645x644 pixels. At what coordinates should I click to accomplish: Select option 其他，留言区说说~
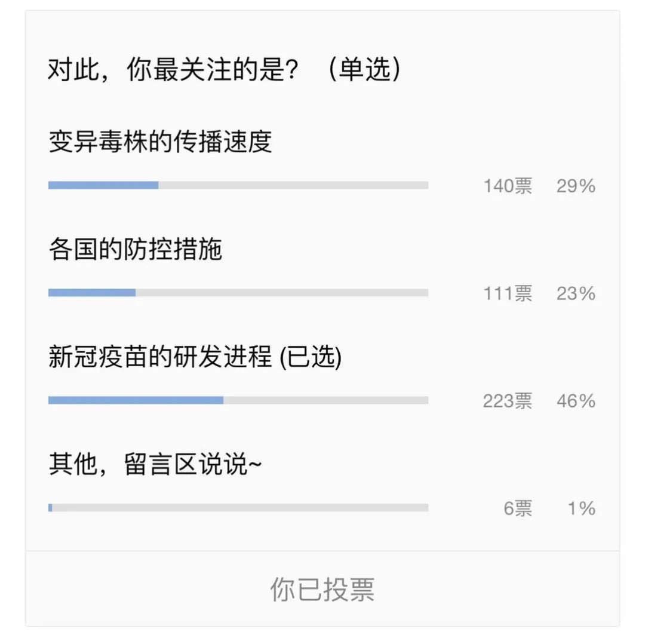click(155, 465)
